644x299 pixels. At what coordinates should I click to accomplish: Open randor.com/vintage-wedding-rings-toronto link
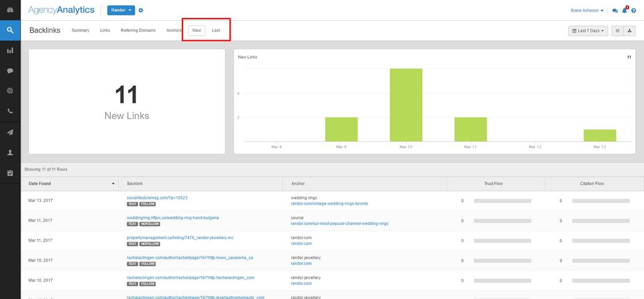pos(329,204)
